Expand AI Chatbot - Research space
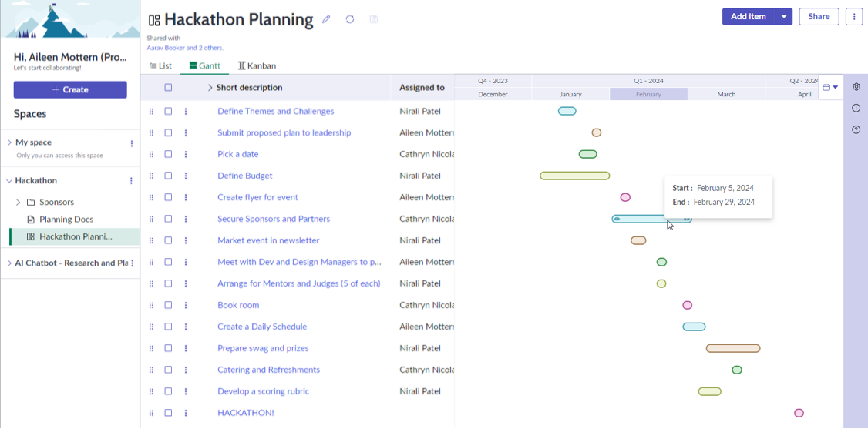Image resolution: width=868 pixels, height=429 pixels. 9,263
